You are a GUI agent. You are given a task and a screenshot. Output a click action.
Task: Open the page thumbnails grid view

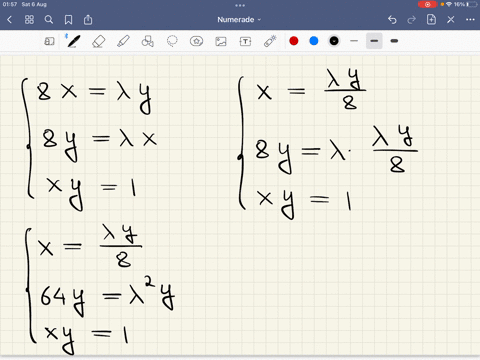29,20
